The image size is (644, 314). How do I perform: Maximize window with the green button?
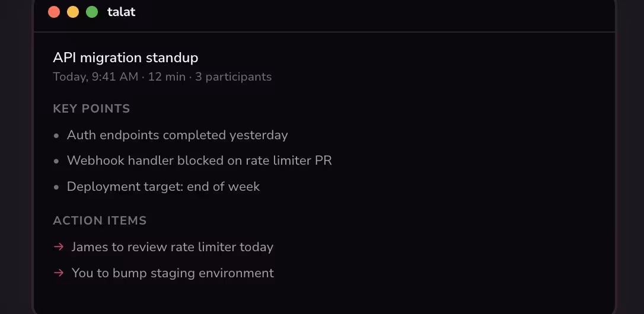(x=92, y=12)
